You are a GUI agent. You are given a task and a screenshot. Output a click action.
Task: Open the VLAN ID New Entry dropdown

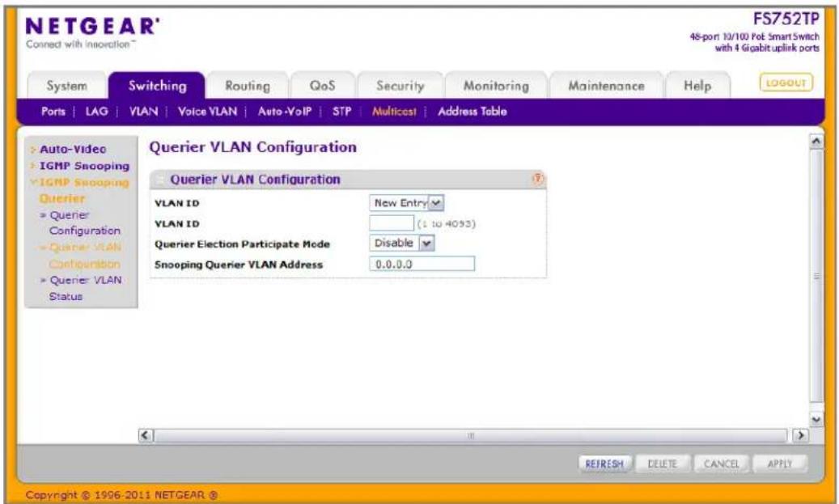407,203
